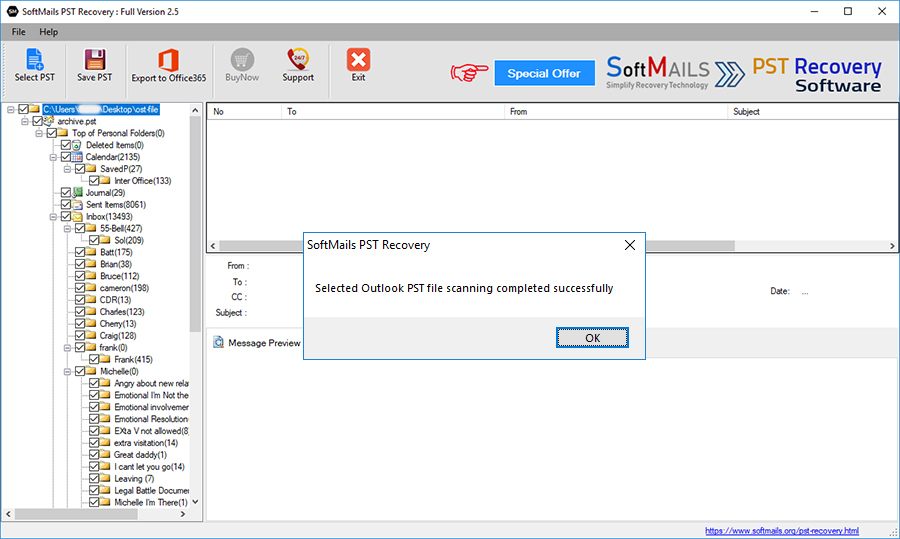The image size is (900, 539).
Task: Click the Message Preview icon
Action: coord(218,343)
